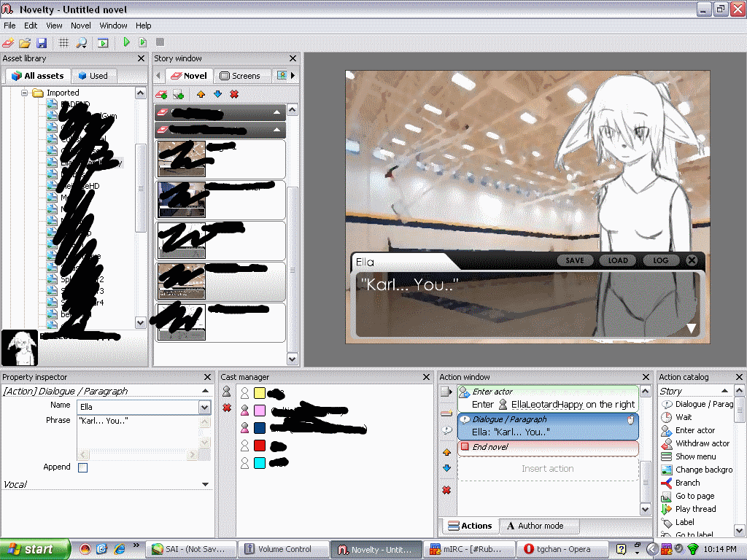Viewport: 747px width, 560px height.
Task: Click the add actor icon in Cast manager
Action: click(x=227, y=392)
